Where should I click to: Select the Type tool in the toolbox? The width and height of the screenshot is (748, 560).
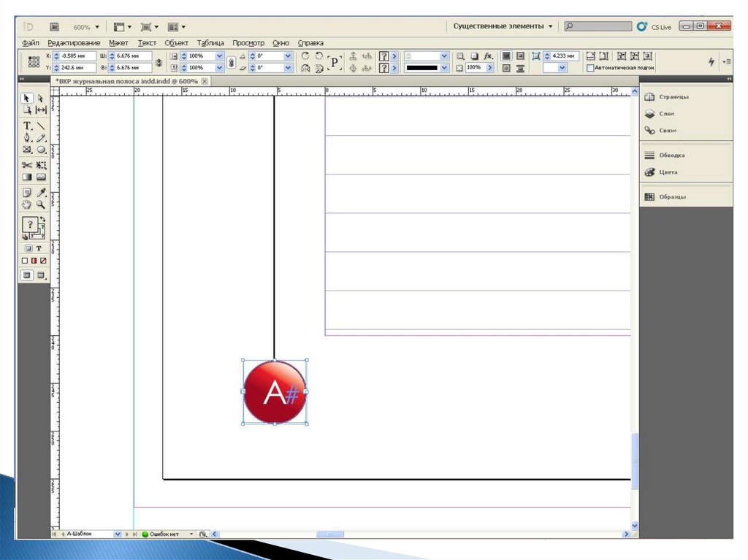click(28, 126)
